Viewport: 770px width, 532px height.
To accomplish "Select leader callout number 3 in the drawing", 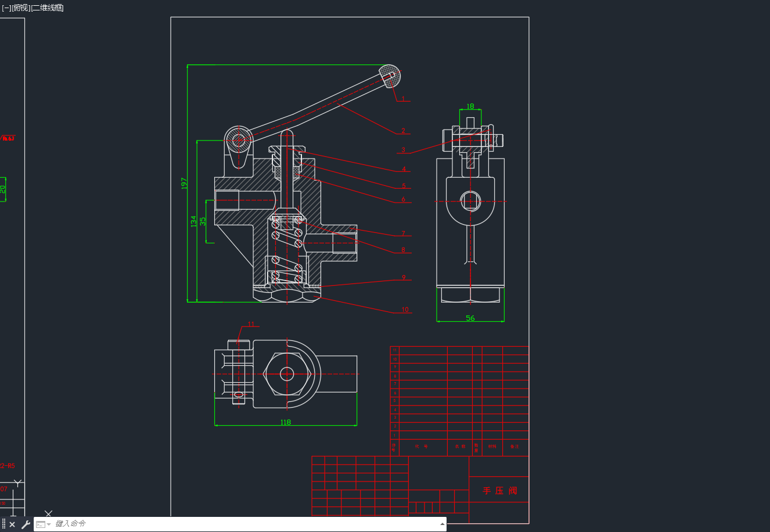I will (403, 150).
